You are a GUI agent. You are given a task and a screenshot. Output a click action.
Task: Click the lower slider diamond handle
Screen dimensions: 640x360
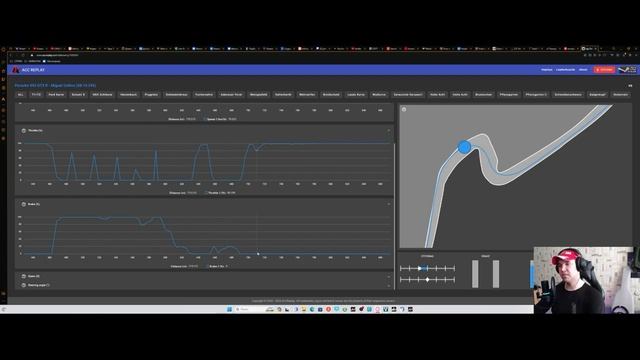coord(427,280)
